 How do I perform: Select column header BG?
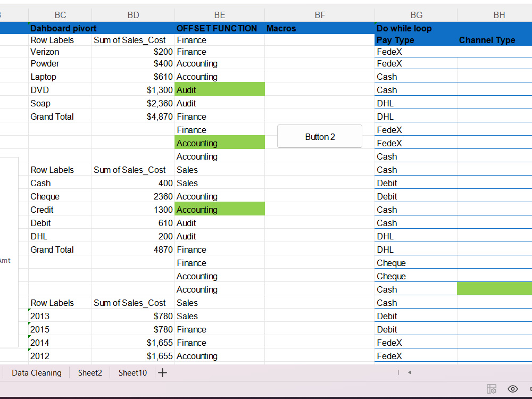[417, 15]
